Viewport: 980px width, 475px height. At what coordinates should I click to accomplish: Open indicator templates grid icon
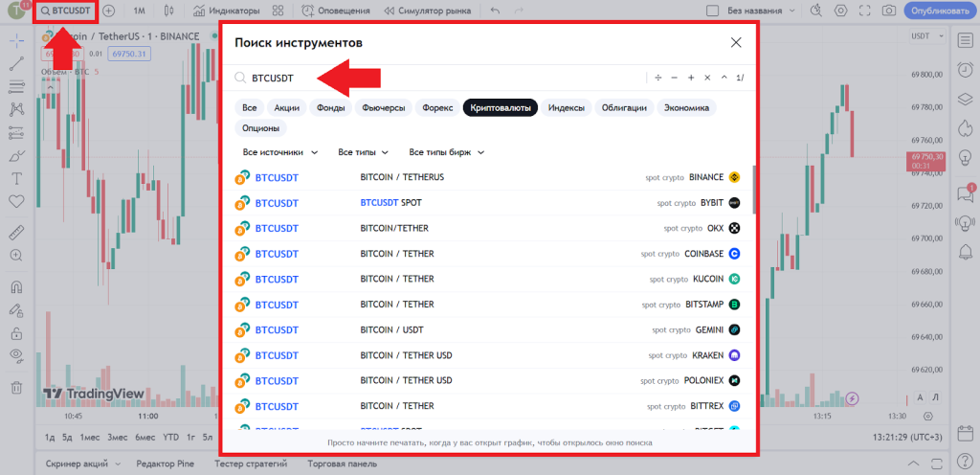[278, 11]
